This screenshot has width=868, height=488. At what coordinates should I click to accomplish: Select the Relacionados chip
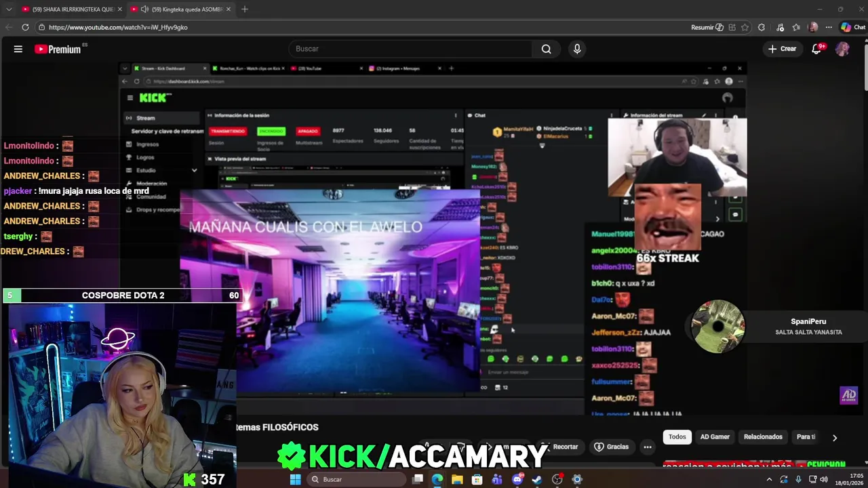(763, 436)
